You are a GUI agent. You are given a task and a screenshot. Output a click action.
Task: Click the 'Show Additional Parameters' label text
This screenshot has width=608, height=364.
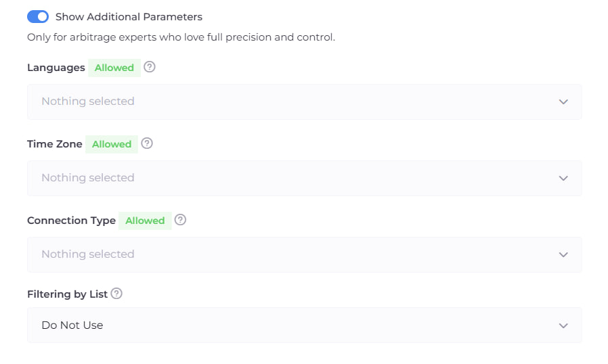point(129,16)
